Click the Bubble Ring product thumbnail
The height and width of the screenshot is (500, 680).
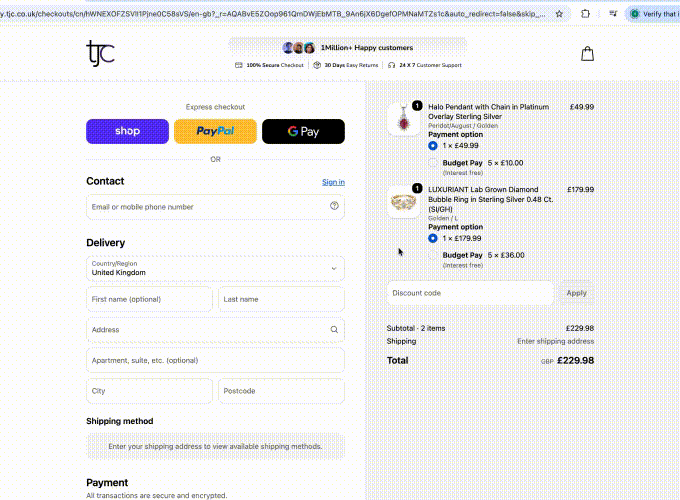coord(403,202)
